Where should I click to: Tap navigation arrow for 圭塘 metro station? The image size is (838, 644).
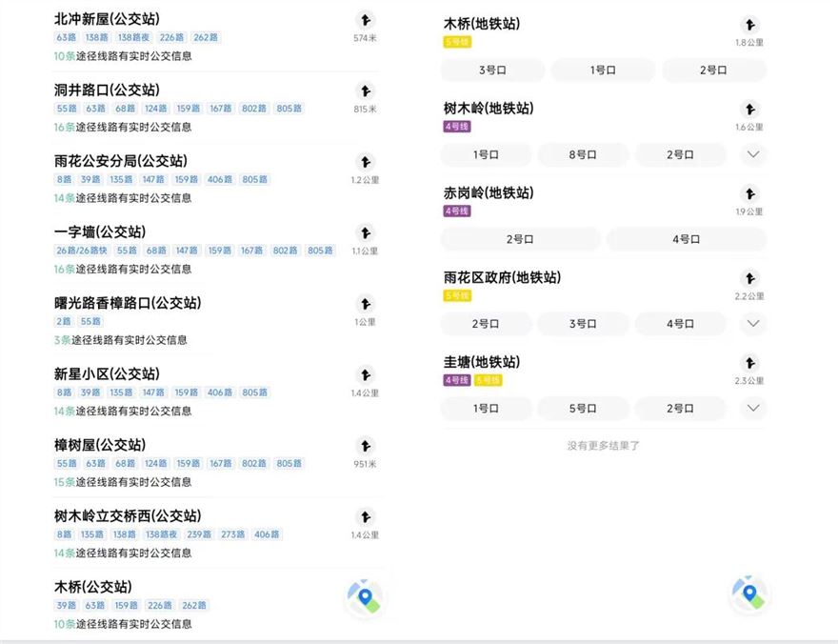[749, 363]
